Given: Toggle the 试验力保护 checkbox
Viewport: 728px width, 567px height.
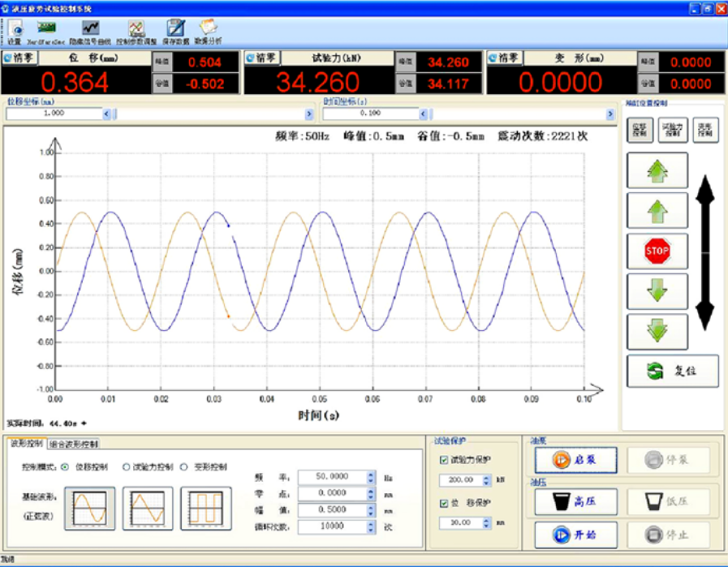Looking at the screenshot, I should pos(443,461).
